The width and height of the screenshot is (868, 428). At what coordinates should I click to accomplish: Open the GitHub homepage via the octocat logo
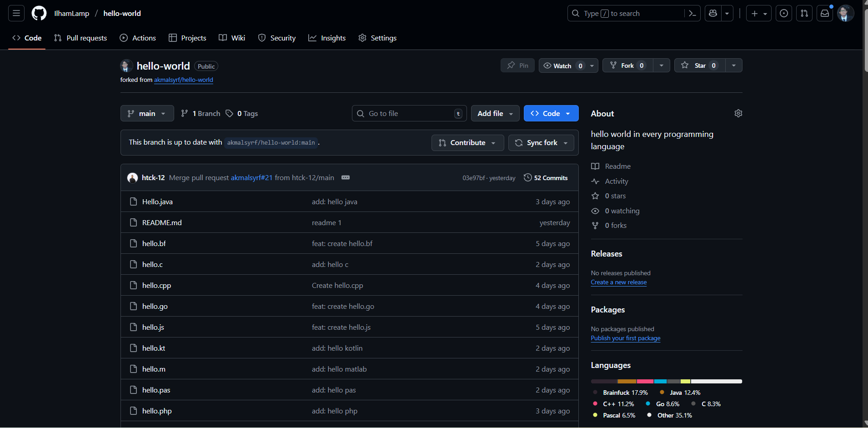pyautogui.click(x=39, y=13)
